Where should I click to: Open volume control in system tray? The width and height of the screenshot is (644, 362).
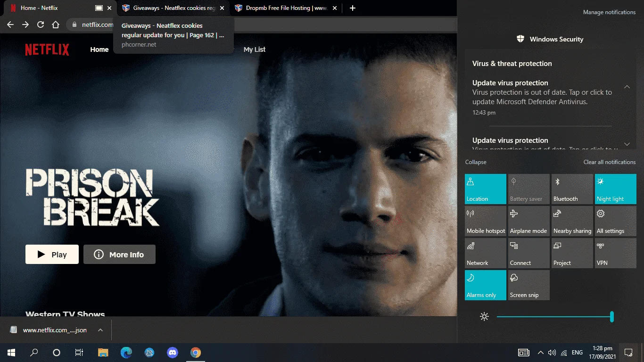552,353
